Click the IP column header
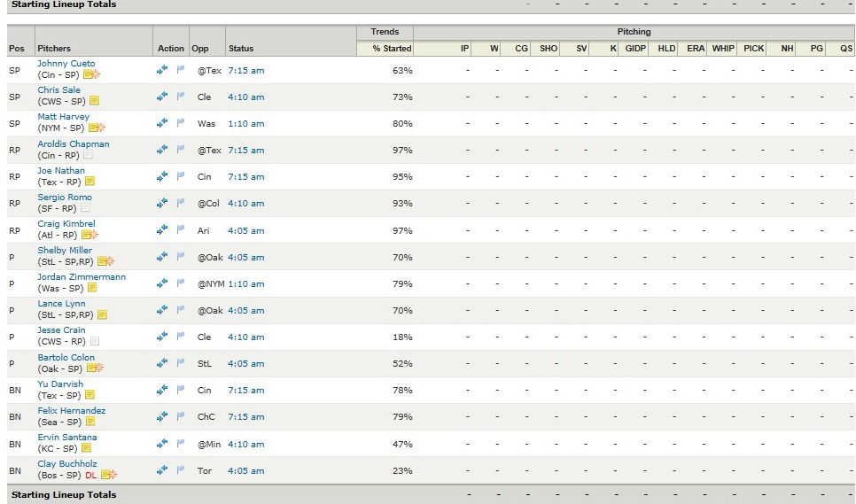The height and width of the screenshot is (504, 856). (x=464, y=48)
